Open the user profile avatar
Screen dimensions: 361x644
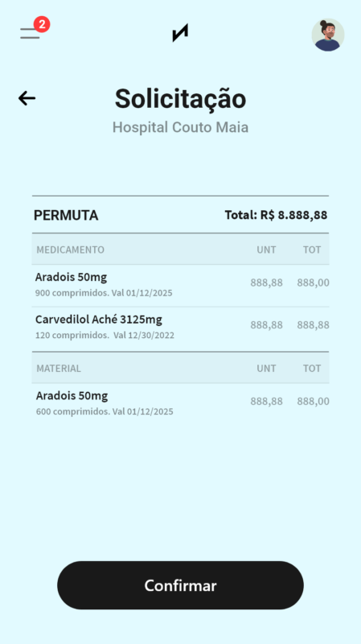point(328,35)
